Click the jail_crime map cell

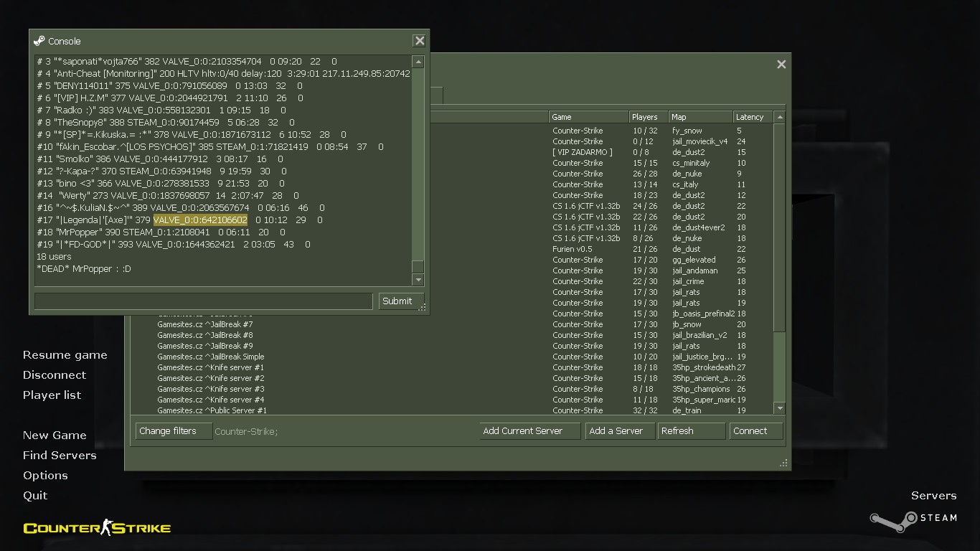tap(688, 281)
